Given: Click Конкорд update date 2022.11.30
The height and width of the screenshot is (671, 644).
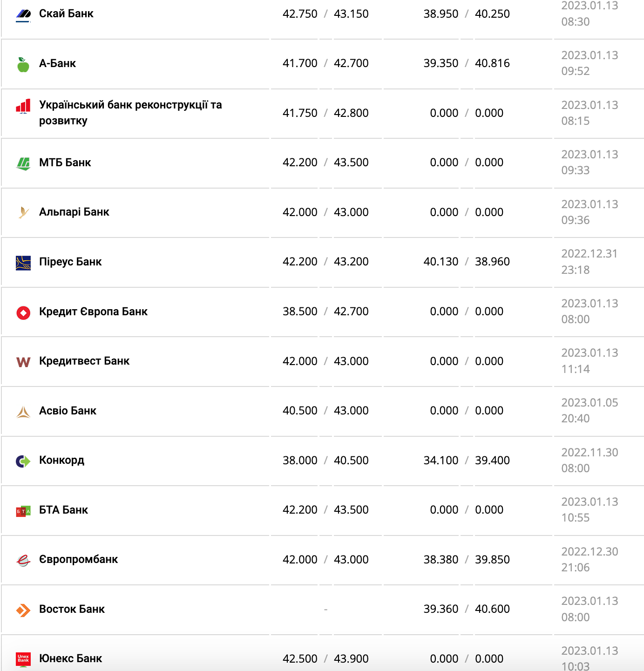Looking at the screenshot, I should pos(590,452).
